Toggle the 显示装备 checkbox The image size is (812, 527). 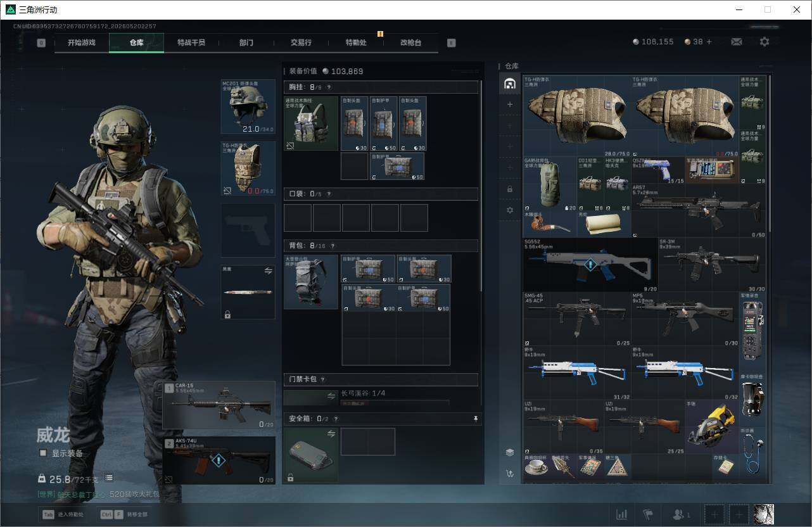tap(43, 453)
